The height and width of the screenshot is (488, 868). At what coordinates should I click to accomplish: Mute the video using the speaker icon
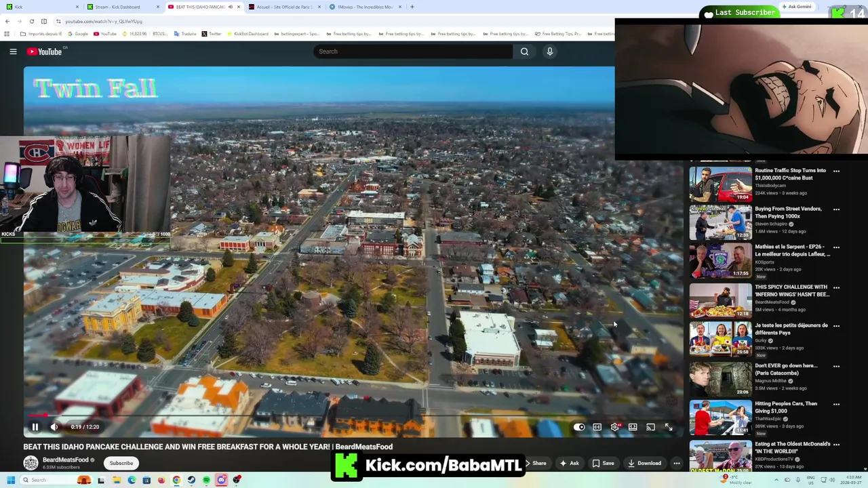click(55, 427)
